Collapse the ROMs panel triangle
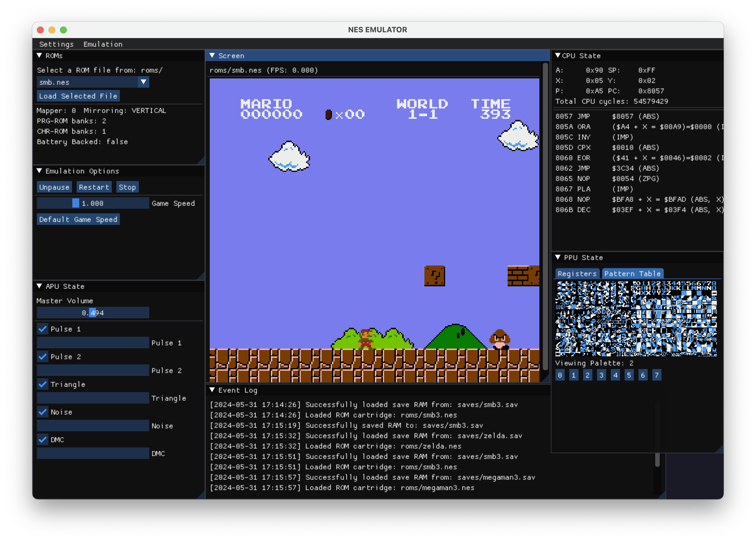This screenshot has width=756, height=542. [x=39, y=56]
